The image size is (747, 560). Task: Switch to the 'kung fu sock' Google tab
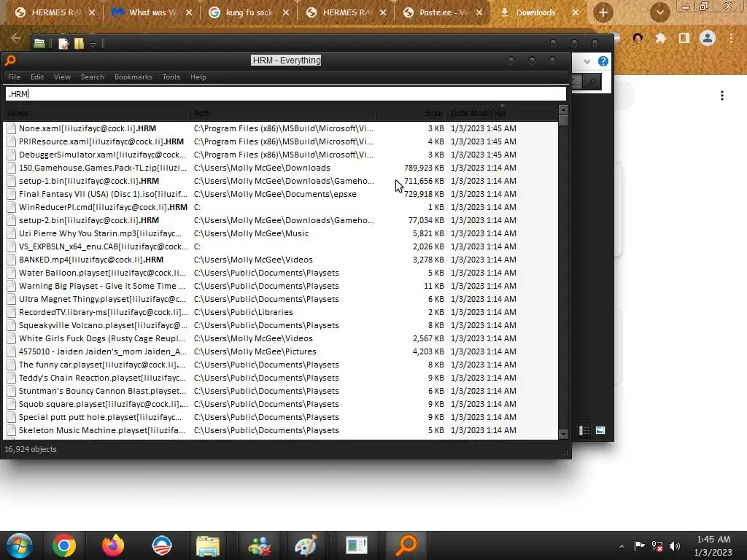pos(248,12)
